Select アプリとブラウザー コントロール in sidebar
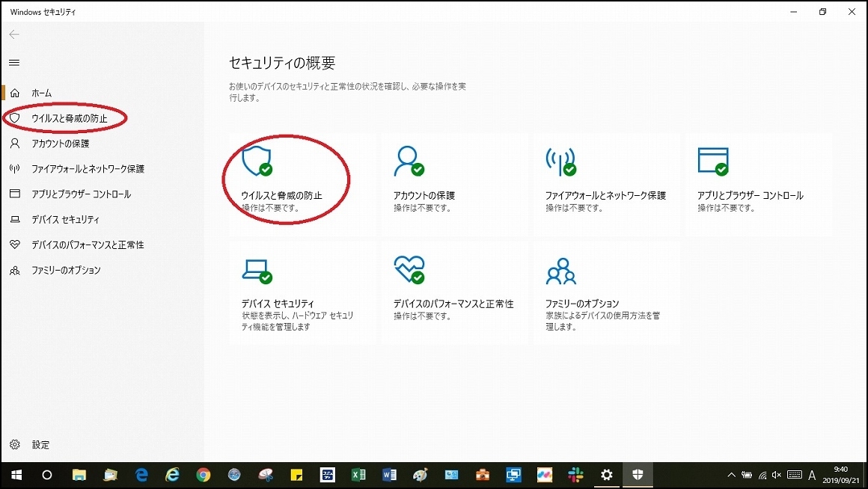 pyautogui.click(x=82, y=194)
